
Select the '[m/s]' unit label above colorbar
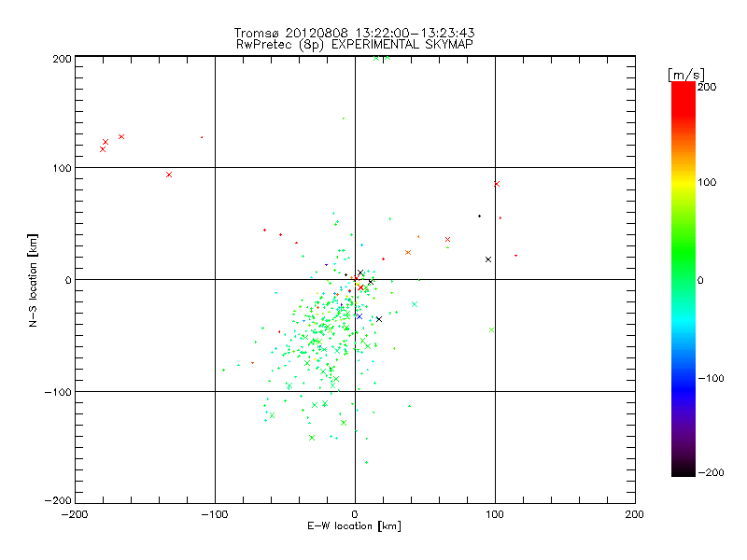[x=686, y=75]
